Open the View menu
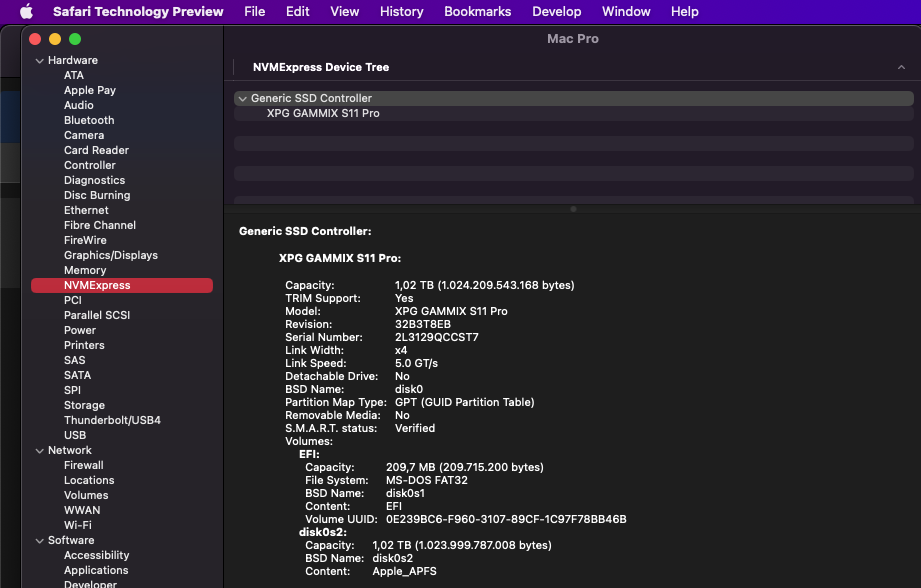921x588 pixels. (x=344, y=11)
